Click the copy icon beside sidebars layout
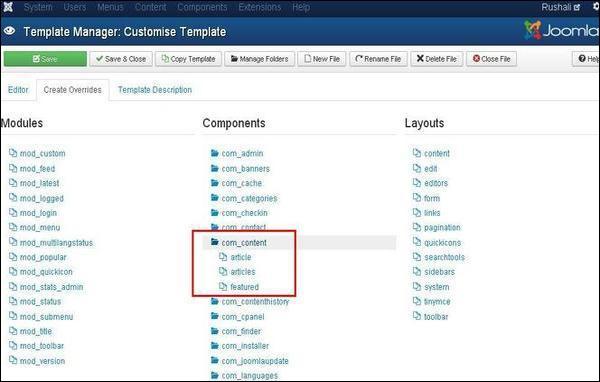Viewport: 600px width, 382px height. coord(417,271)
